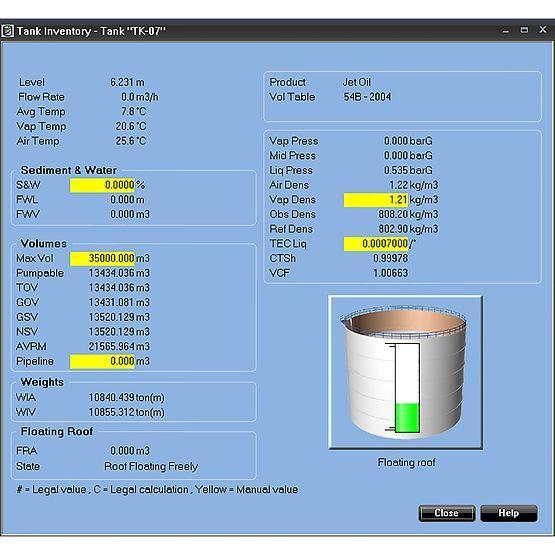555x555 pixels.
Task: Click the Tank Inventory title bar clipboard icon
Action: pos(7,31)
